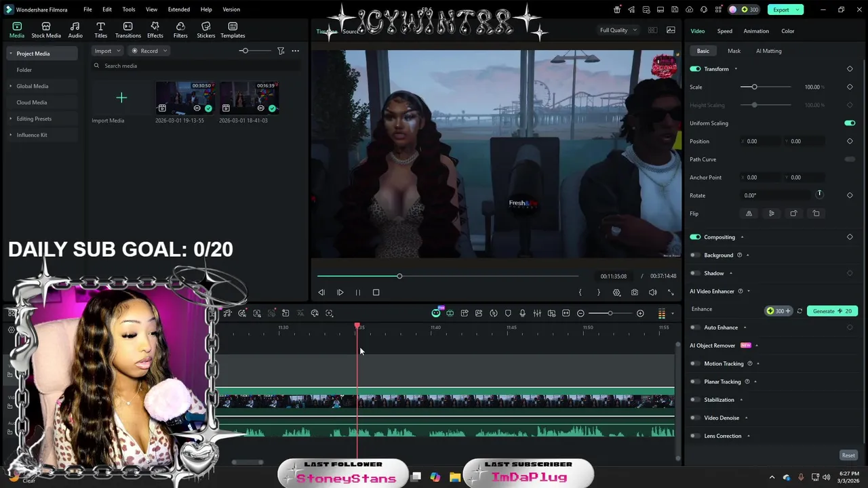Expand the Global Media tree item
Viewport: 868px width, 488px height.
(10, 86)
